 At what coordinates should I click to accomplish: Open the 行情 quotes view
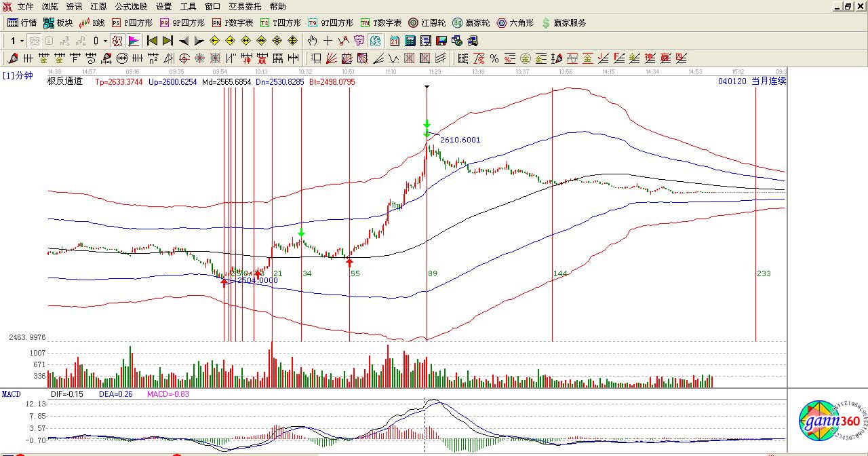22,23
